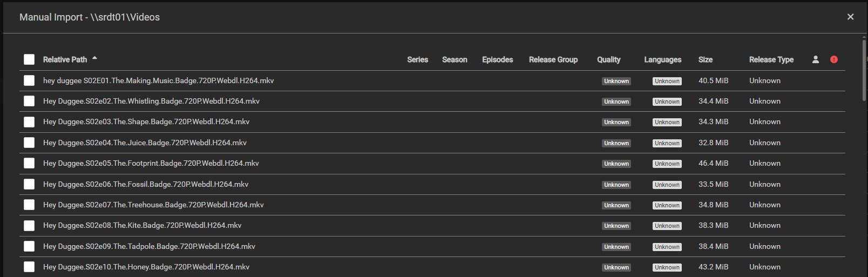Click the red warning icon column header
Screen dimensions: 868x277
tap(834, 59)
